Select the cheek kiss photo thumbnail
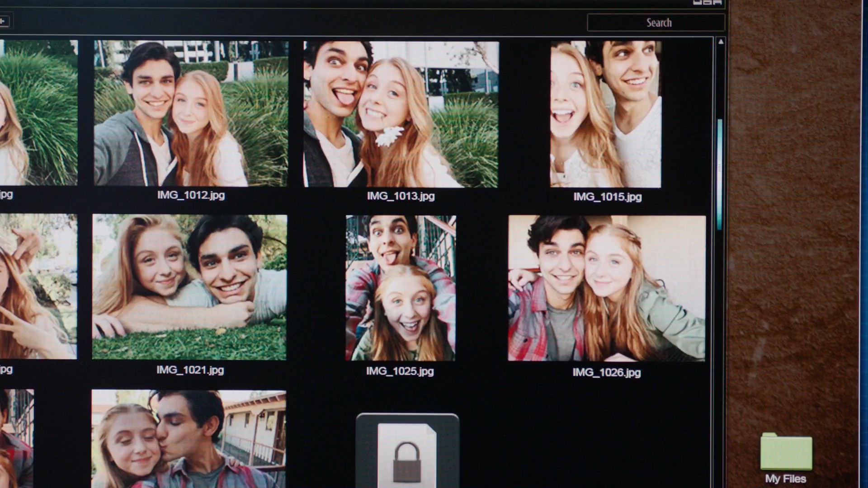This screenshot has width=868, height=488. pos(189,439)
